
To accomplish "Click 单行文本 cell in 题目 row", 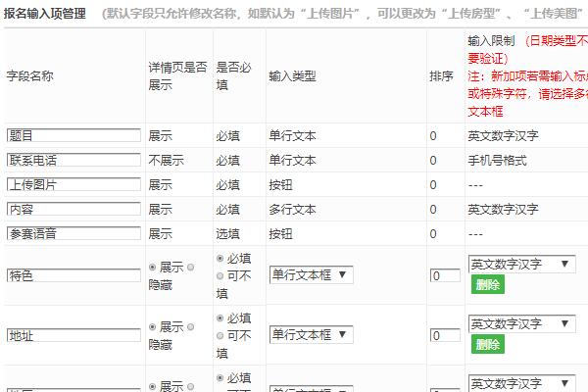I will tap(292, 136).
